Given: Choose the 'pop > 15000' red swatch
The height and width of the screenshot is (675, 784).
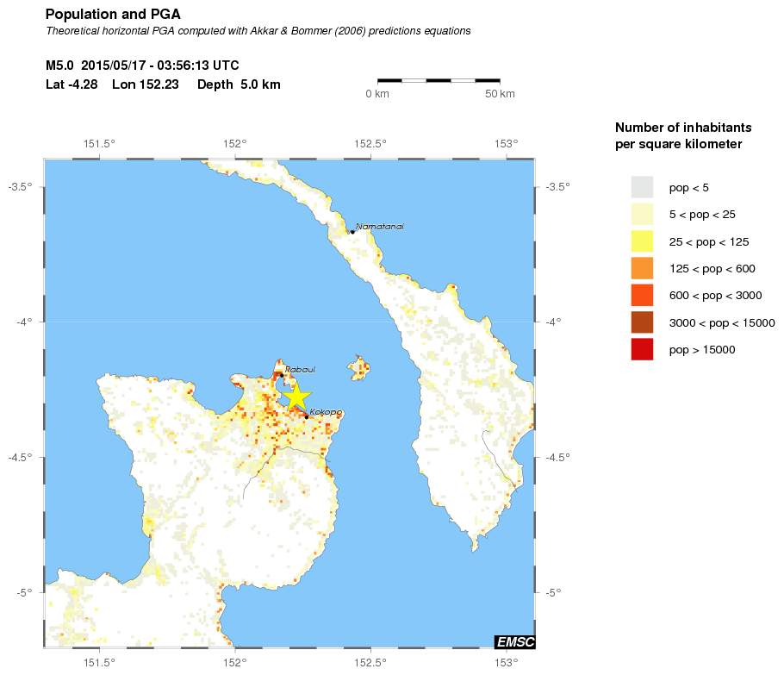Looking at the screenshot, I should click(x=642, y=349).
